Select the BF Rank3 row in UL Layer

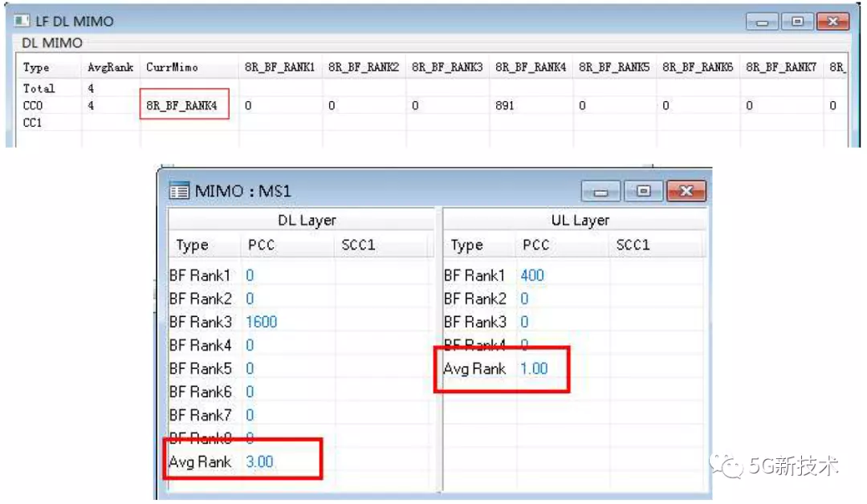point(575,322)
